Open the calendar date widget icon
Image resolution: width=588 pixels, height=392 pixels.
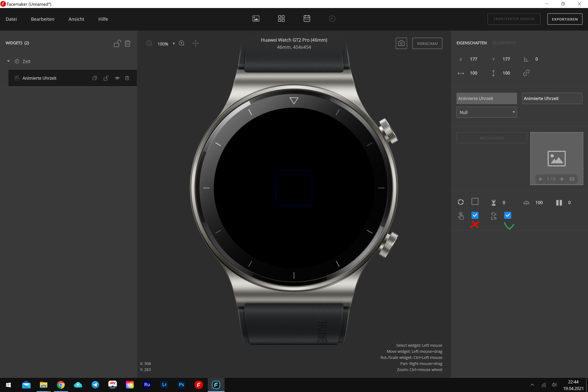coord(307,19)
